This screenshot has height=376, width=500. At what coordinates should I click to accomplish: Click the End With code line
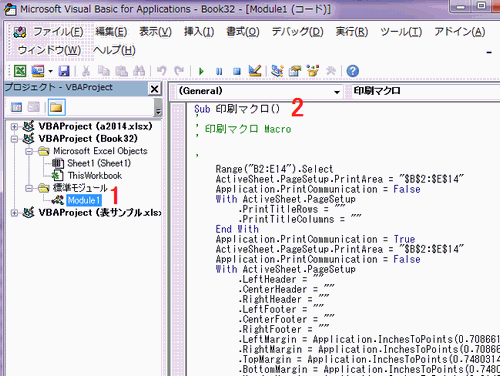237,229
